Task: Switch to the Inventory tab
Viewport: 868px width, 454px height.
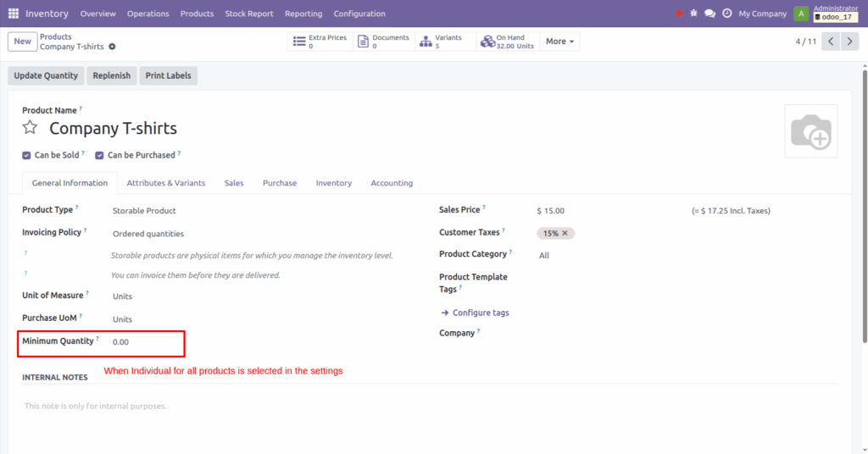Action: (334, 183)
